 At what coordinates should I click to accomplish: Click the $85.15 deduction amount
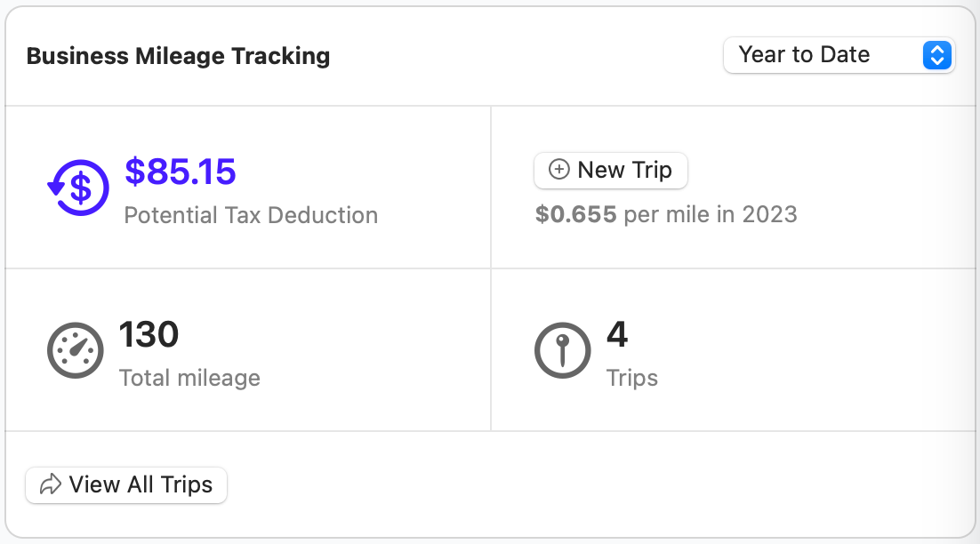(x=181, y=172)
